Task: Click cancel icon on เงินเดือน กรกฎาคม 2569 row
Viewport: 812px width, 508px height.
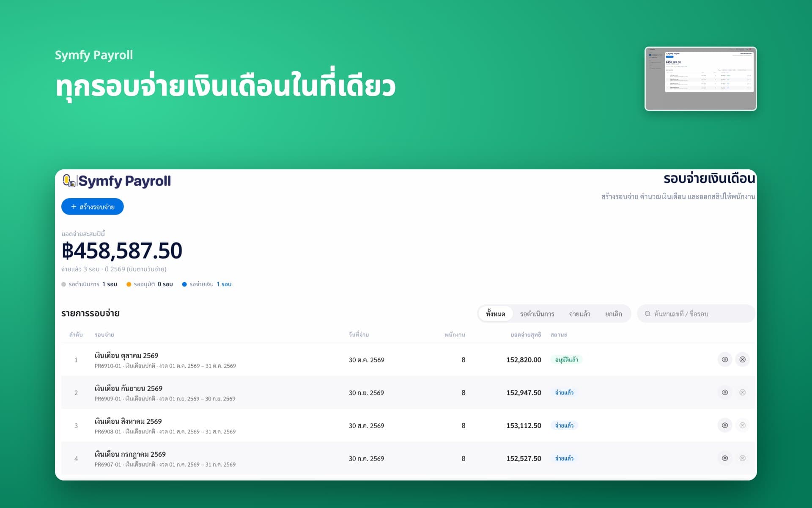Action: pyautogui.click(x=742, y=458)
